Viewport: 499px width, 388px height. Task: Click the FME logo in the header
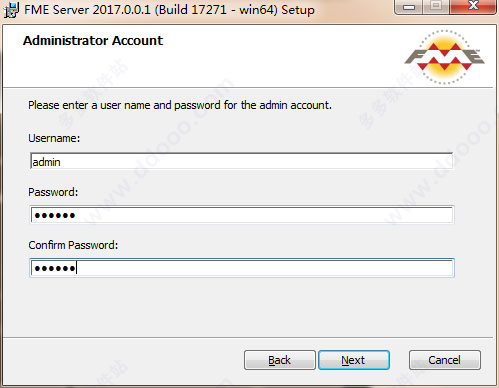click(x=445, y=57)
